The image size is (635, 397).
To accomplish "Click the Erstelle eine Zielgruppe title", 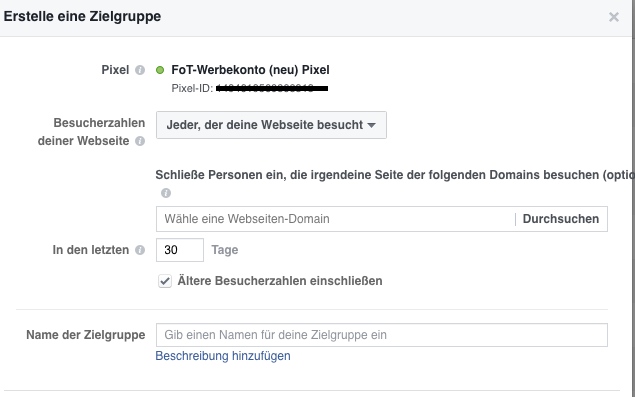I will (x=82, y=17).
